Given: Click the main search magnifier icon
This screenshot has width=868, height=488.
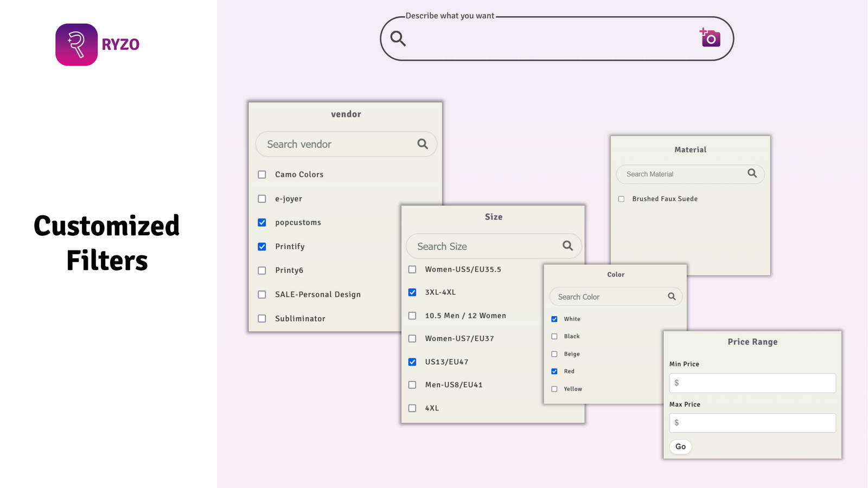Looking at the screenshot, I should point(398,38).
